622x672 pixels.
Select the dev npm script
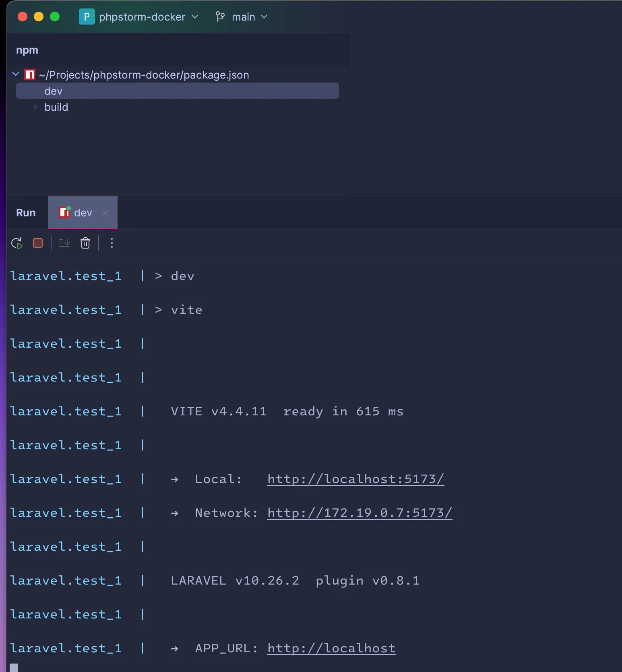[178, 91]
